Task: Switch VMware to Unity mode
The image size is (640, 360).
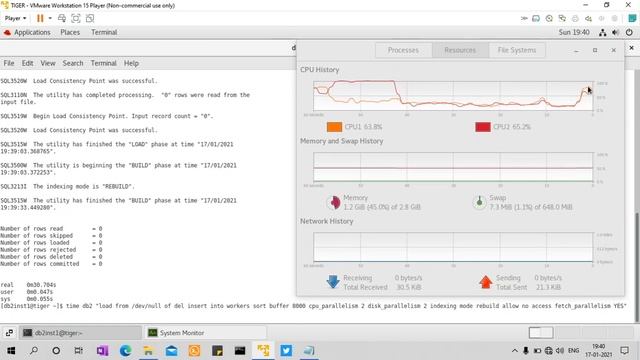Action: (x=90, y=18)
